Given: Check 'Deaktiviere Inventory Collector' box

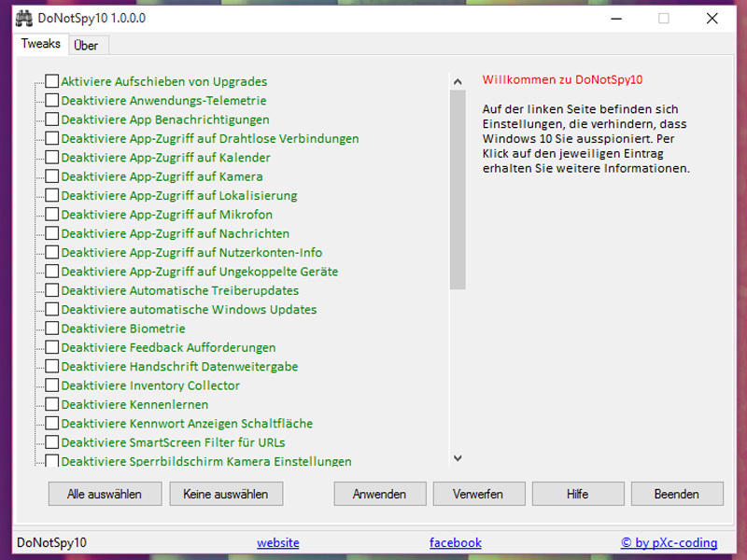Looking at the screenshot, I should coord(52,385).
